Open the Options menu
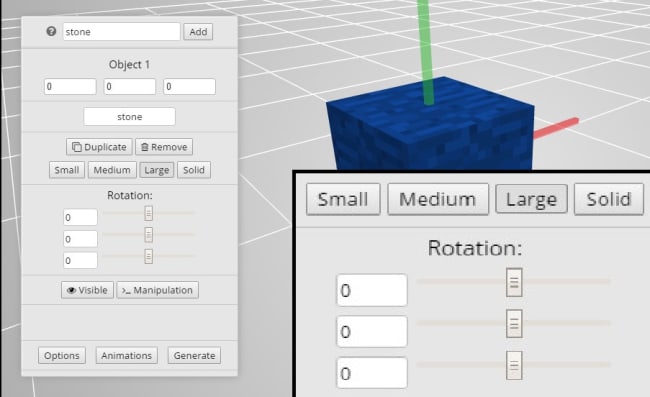This screenshot has height=397, width=650. point(62,356)
